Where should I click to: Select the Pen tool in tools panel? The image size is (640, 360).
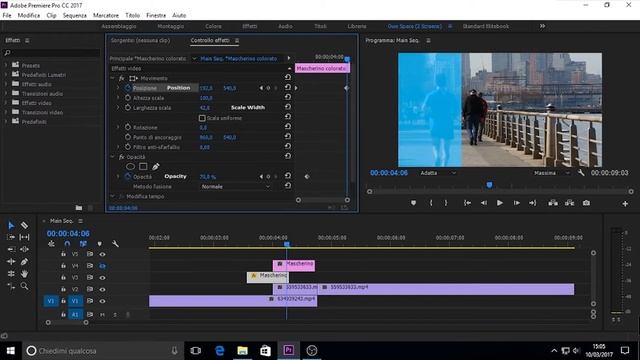(24, 261)
